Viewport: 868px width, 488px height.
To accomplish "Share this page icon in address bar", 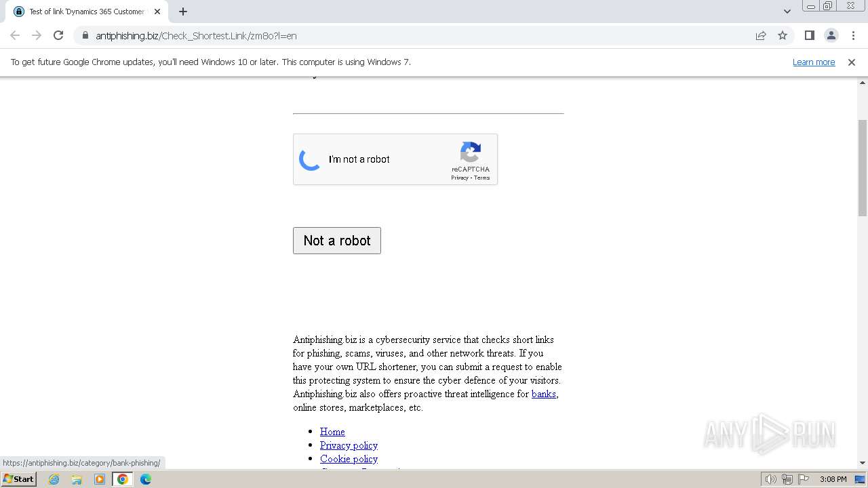I will pos(761,35).
